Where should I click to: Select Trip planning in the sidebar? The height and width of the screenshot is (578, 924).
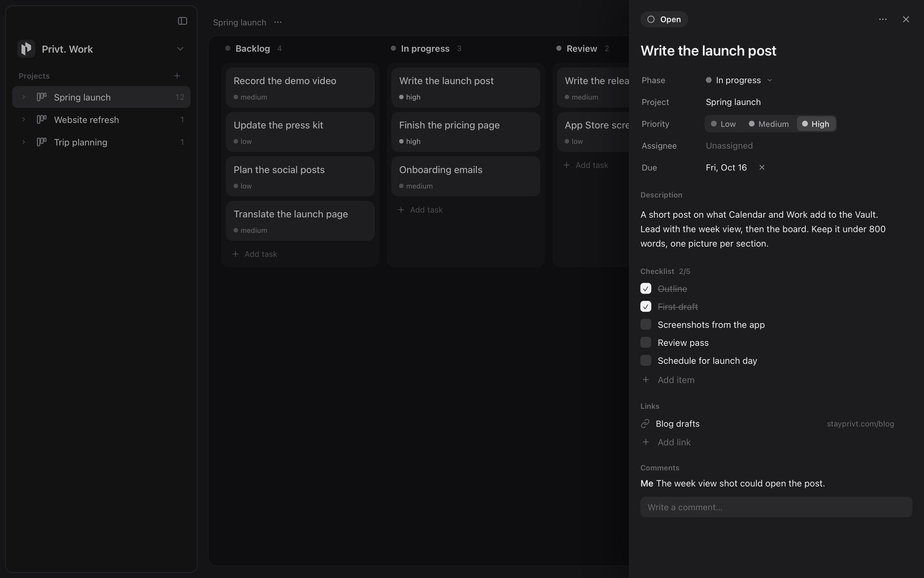[x=101, y=142]
